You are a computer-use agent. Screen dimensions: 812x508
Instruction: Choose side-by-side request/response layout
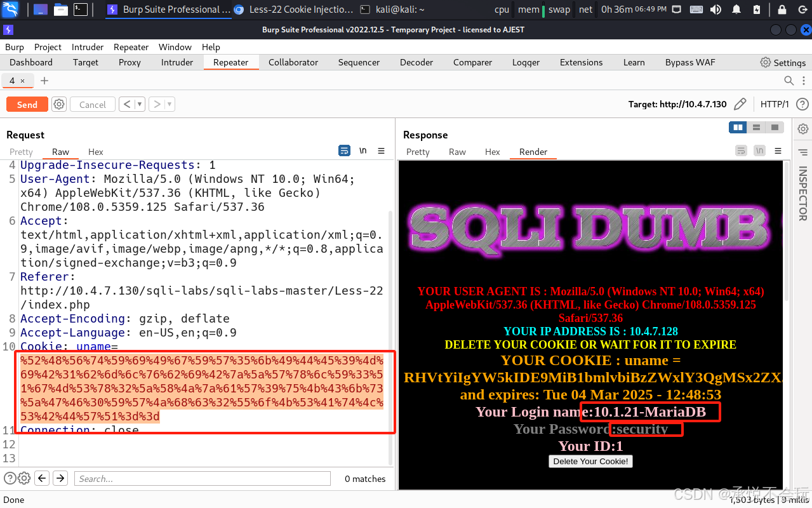pyautogui.click(x=738, y=128)
